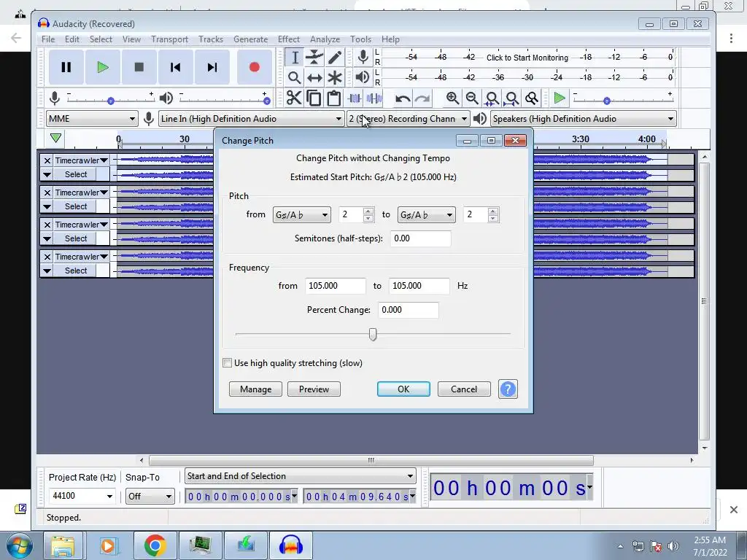The height and width of the screenshot is (560, 747).
Task: Close the second Timecrawler track
Action: [47, 192]
